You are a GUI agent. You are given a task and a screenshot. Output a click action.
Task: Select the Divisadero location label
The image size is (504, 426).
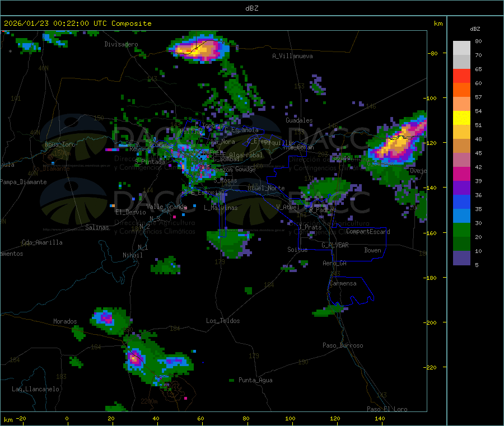click(x=121, y=44)
